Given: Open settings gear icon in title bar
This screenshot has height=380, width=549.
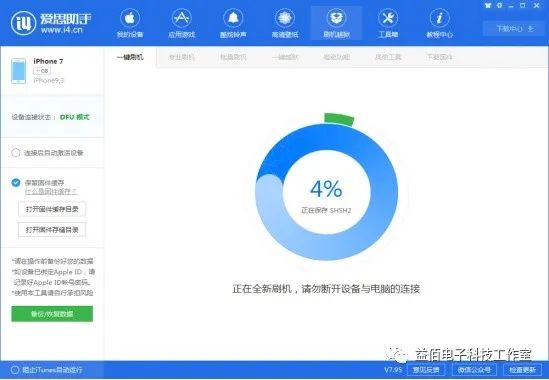Looking at the screenshot, I should [x=500, y=5].
